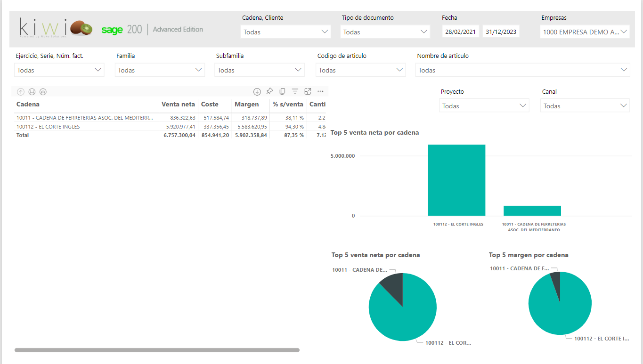Click total margen 5.902.358,84
The height and width of the screenshot is (364, 643).
(251, 135)
